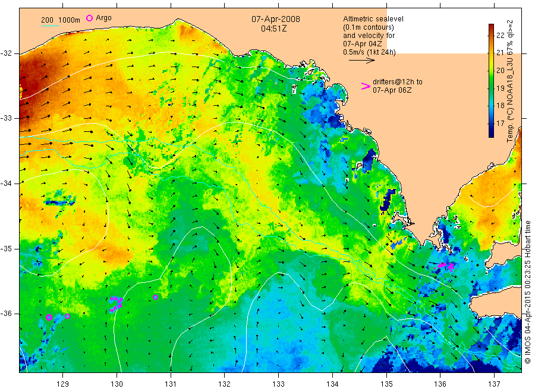
Task: Select the Argo float marker between 130E and 131E
Action: 155,297
